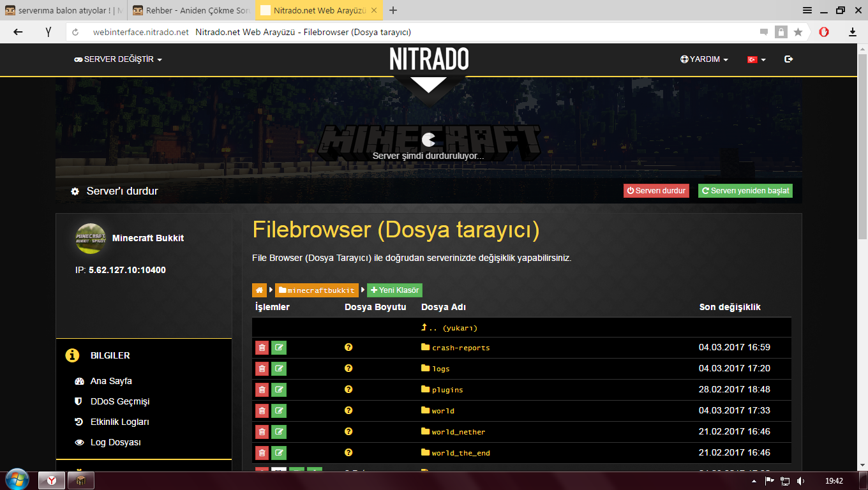
Task: Click the NITRADO logo
Action: (x=429, y=59)
